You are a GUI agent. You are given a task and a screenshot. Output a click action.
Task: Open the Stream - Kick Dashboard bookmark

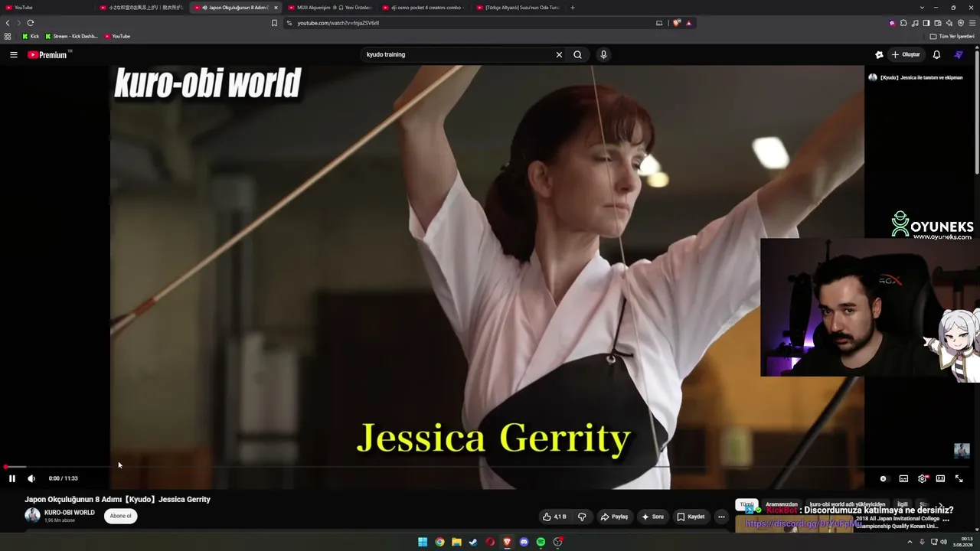point(71,36)
